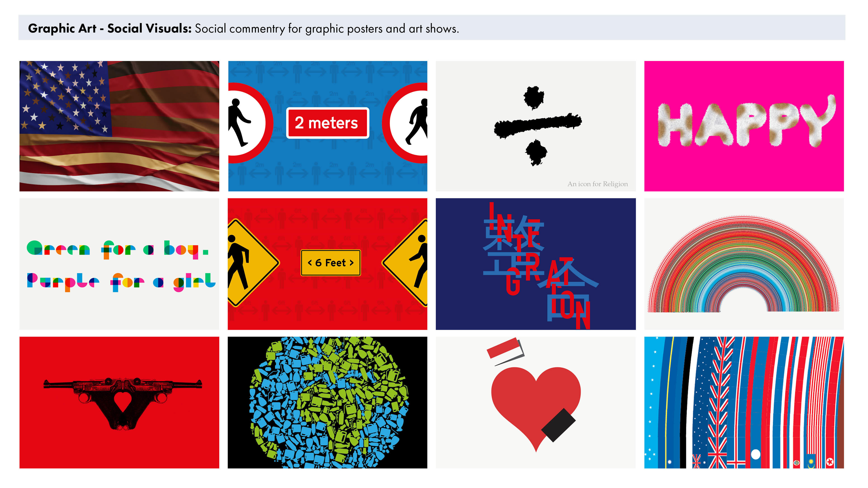868x488 pixels.
Task: Click the right yellow pedestrian crossing sign
Action: point(405,263)
